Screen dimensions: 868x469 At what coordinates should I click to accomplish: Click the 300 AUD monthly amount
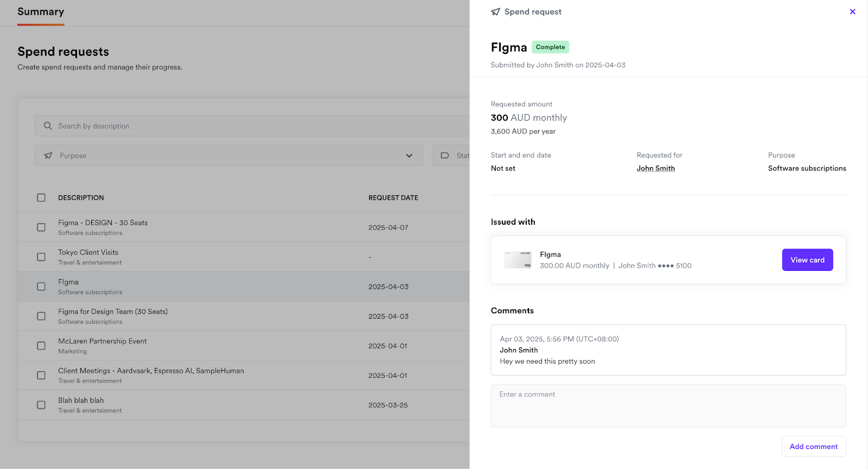point(529,118)
